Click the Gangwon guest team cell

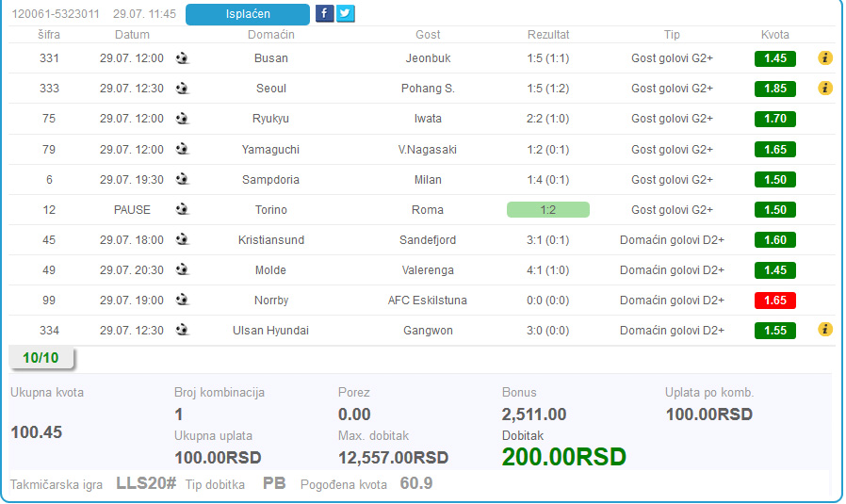pos(428,331)
